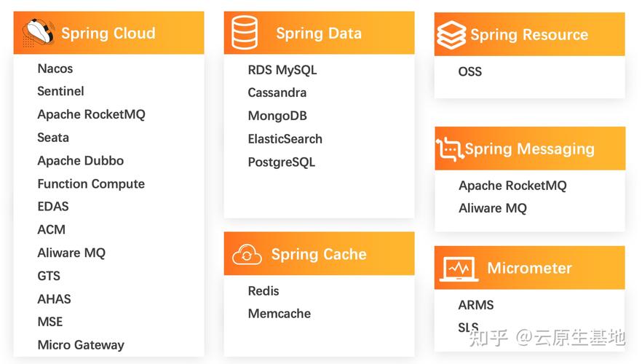Click the Micro Gateway entry
The height and width of the screenshot is (364, 642).
click(81, 345)
